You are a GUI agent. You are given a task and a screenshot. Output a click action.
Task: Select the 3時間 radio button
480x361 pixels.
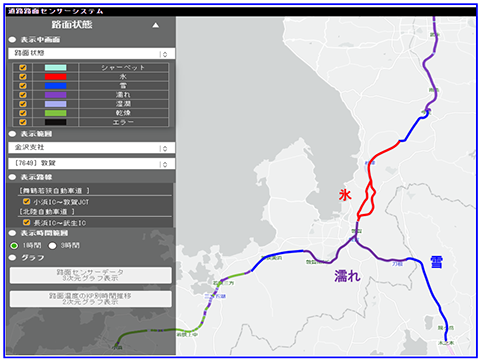tap(52, 246)
